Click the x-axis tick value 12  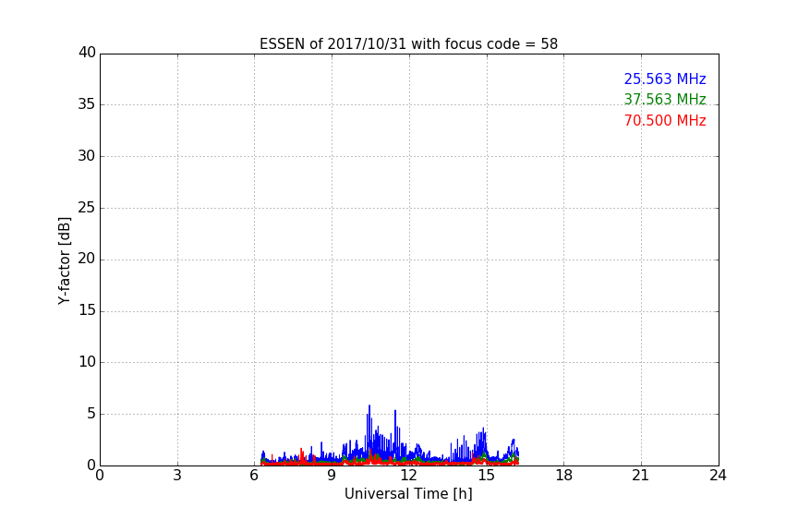[408, 476]
